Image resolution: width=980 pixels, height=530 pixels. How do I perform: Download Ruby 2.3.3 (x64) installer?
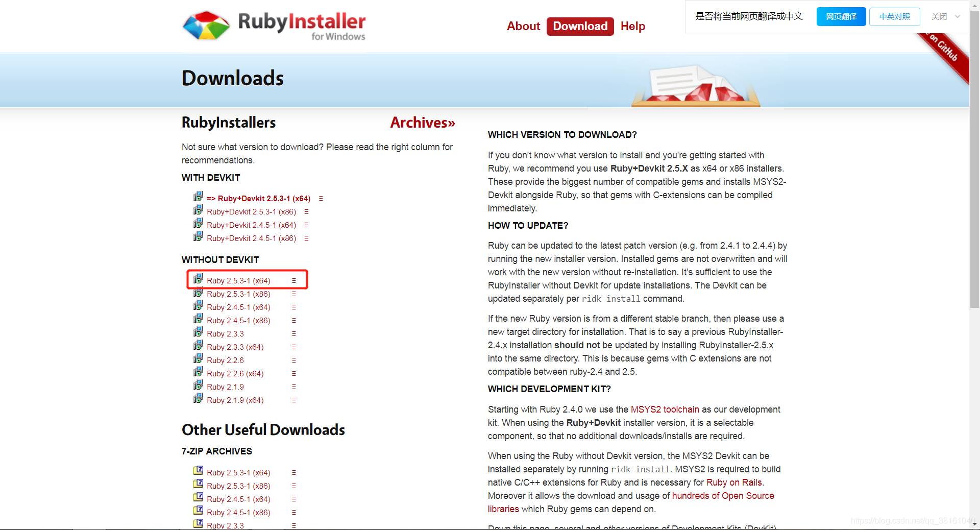pos(235,347)
